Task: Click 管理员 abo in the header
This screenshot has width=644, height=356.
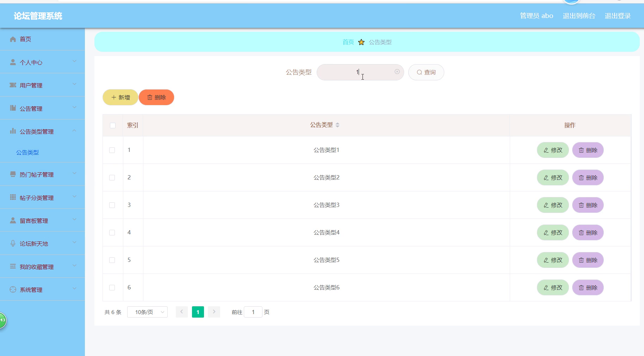Action: click(x=537, y=16)
